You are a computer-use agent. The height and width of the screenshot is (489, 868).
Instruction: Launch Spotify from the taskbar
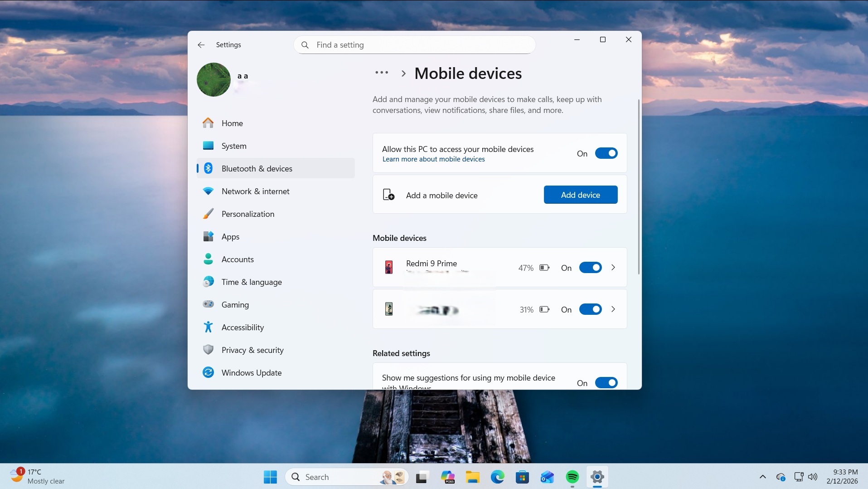pos(572,477)
